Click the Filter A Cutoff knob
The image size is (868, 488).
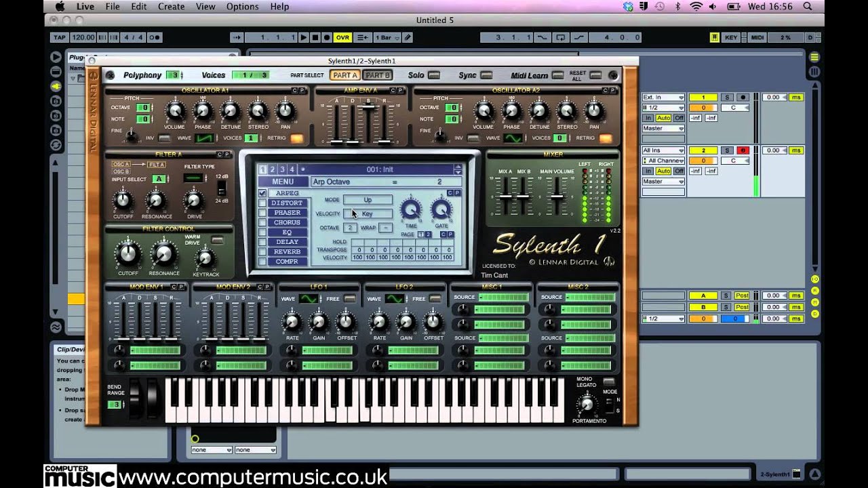point(123,200)
